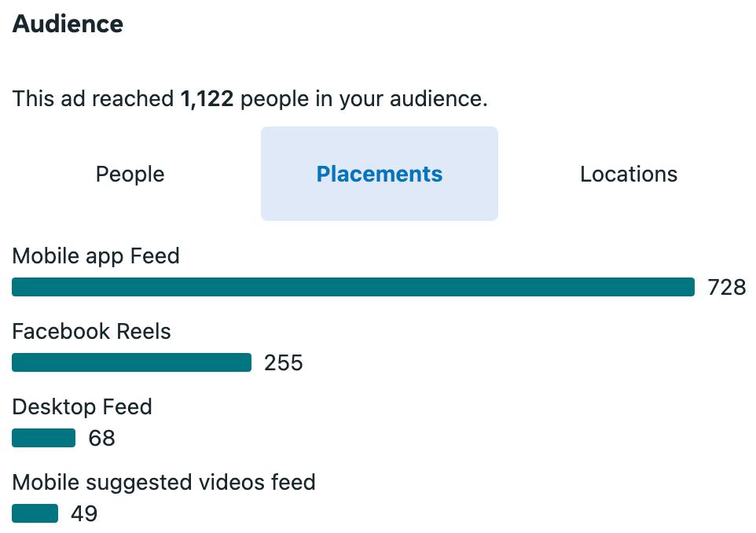Click the Mobile suggested videos feed bar
The height and width of the screenshot is (533, 756).
[35, 513]
